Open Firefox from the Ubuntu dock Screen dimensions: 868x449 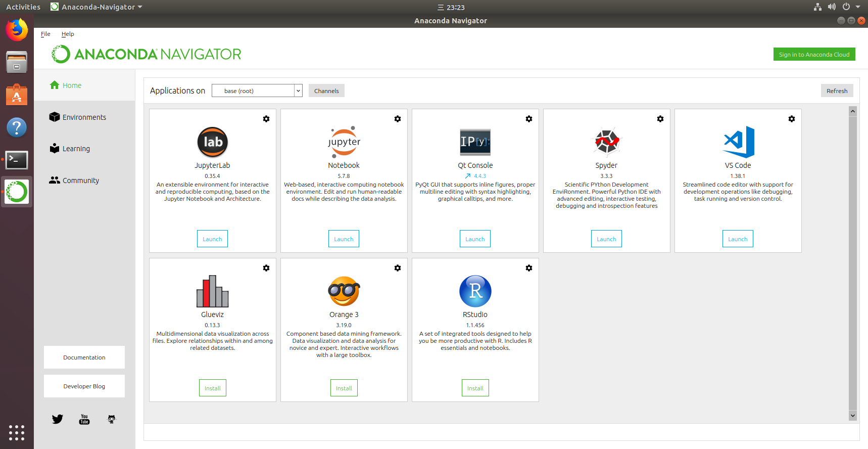[x=17, y=30]
